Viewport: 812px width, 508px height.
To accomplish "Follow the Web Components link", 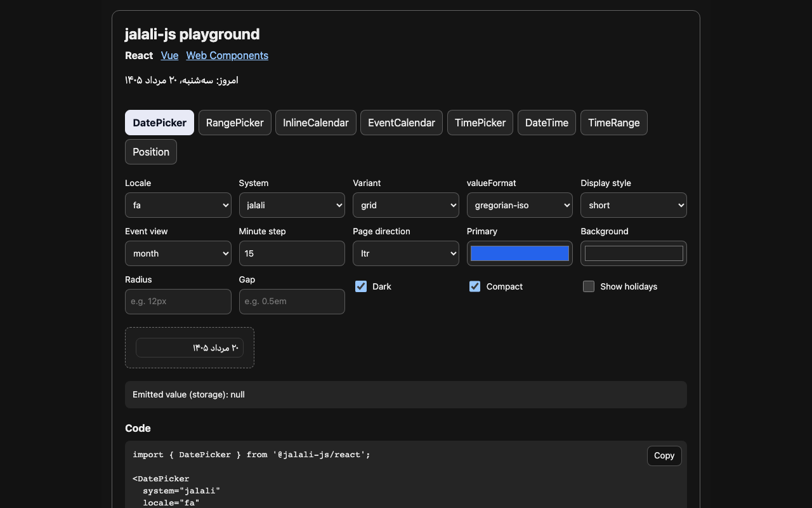I will [x=227, y=55].
